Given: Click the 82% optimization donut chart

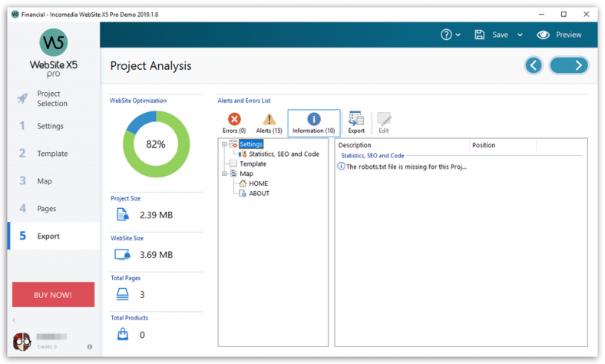Looking at the screenshot, I should point(156,144).
